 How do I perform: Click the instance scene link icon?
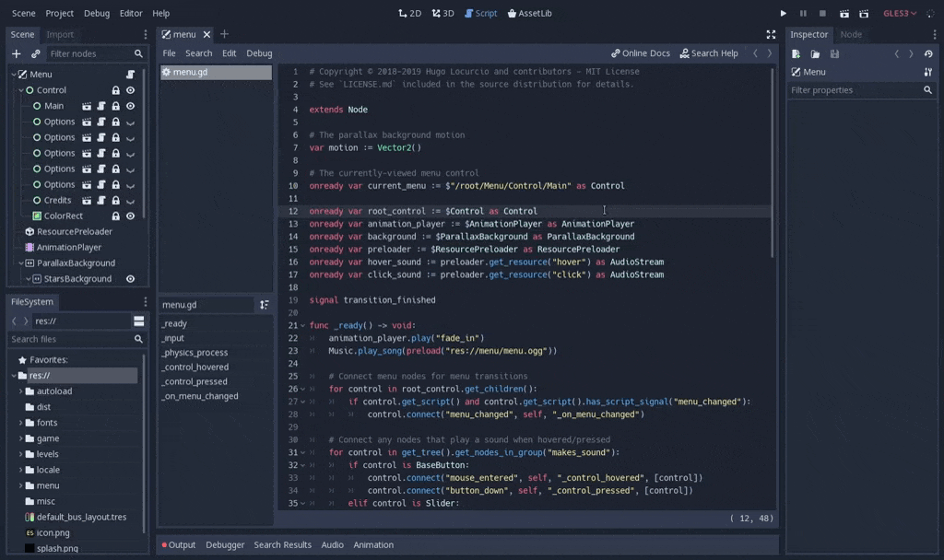click(x=35, y=54)
